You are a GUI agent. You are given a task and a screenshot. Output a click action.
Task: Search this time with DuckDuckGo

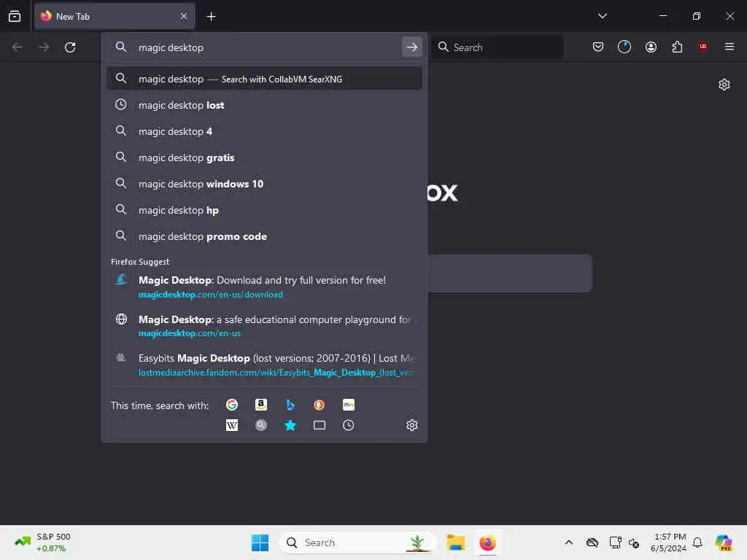click(320, 405)
